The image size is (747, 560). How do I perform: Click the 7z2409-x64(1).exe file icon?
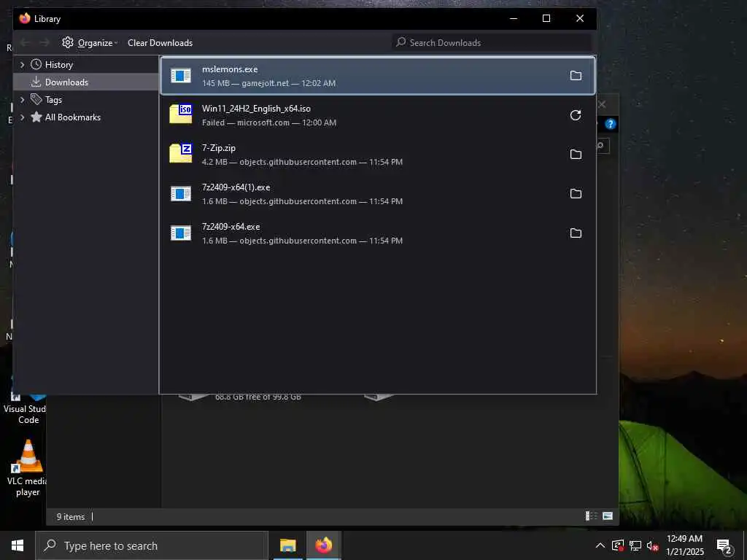181,194
